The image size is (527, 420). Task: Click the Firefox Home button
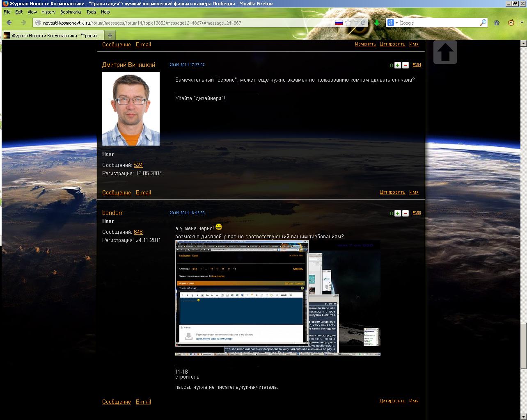[x=497, y=23]
